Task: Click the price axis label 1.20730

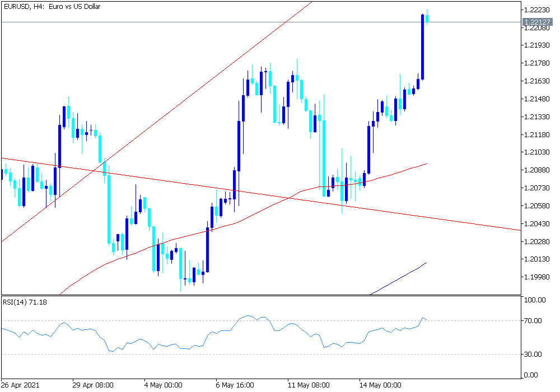Action: click(537, 188)
